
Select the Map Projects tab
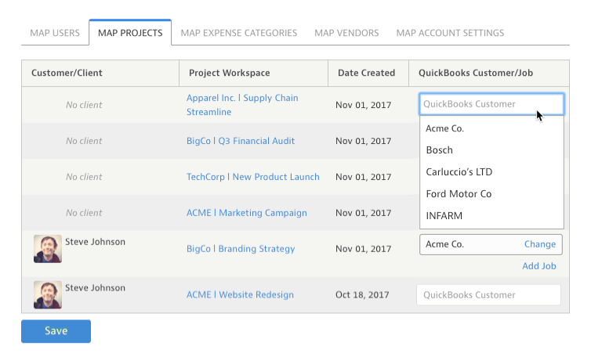point(130,33)
